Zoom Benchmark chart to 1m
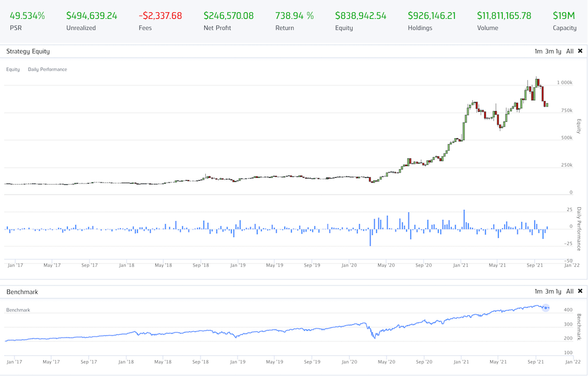The image size is (588, 376). (x=538, y=291)
